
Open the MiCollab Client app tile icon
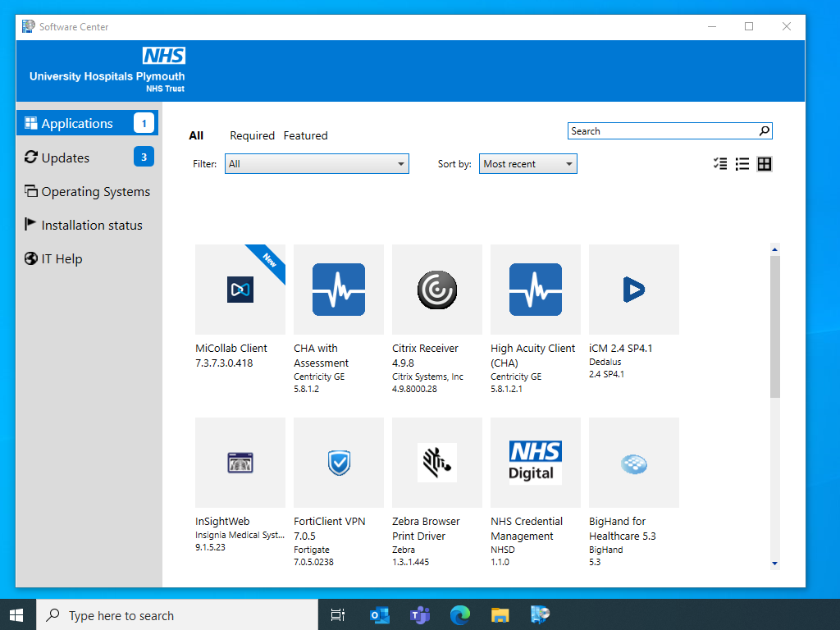(240, 290)
